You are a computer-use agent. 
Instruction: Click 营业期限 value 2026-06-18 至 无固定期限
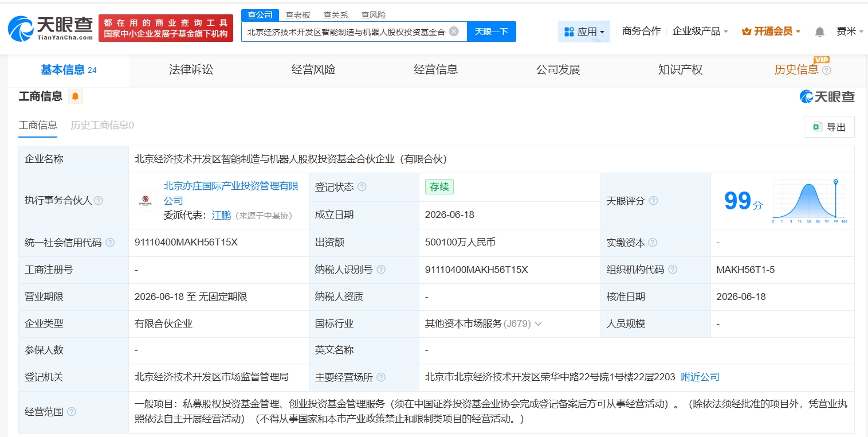click(x=191, y=297)
